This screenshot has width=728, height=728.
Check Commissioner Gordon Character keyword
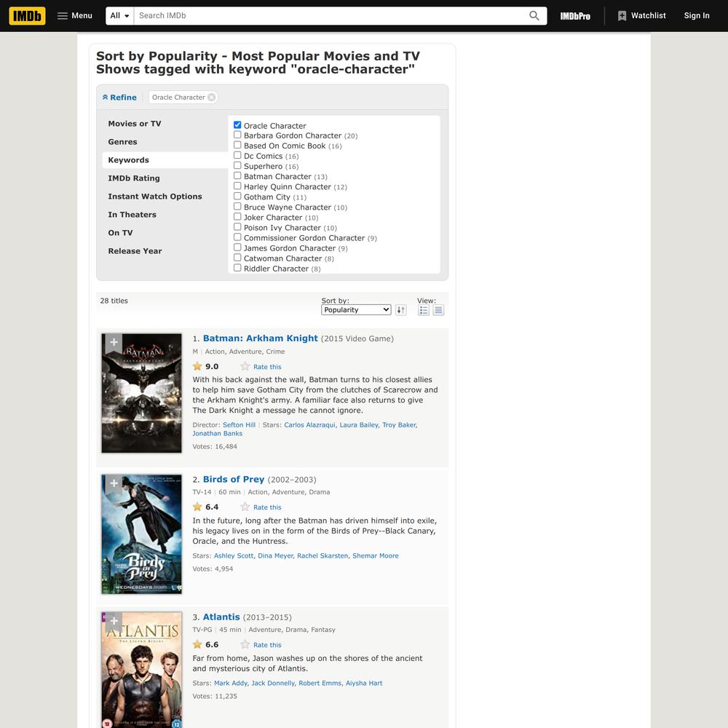coord(237,237)
